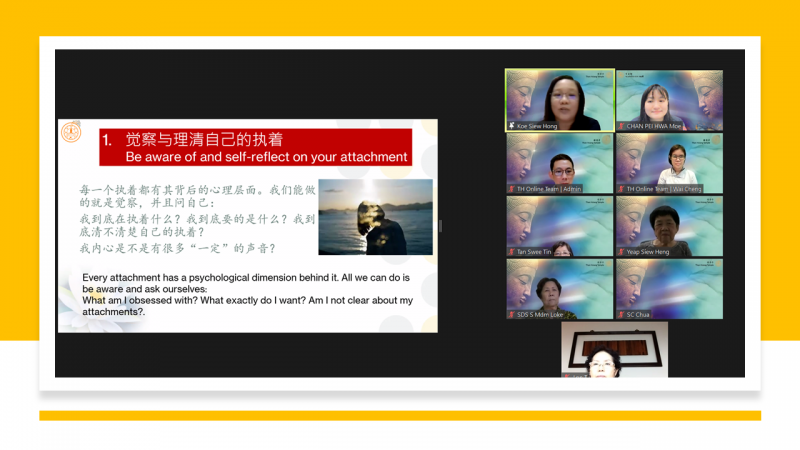Select the bottom video tile with framed picture

613,349
